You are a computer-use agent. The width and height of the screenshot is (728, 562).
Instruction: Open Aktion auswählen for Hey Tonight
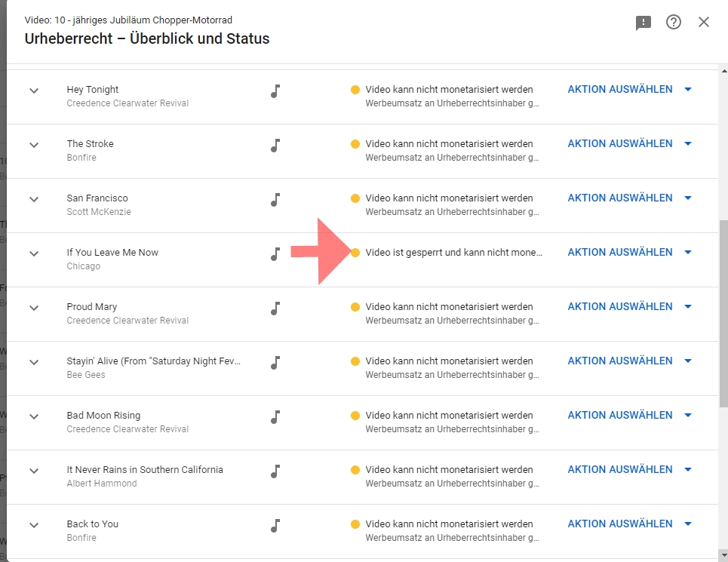[x=630, y=89]
